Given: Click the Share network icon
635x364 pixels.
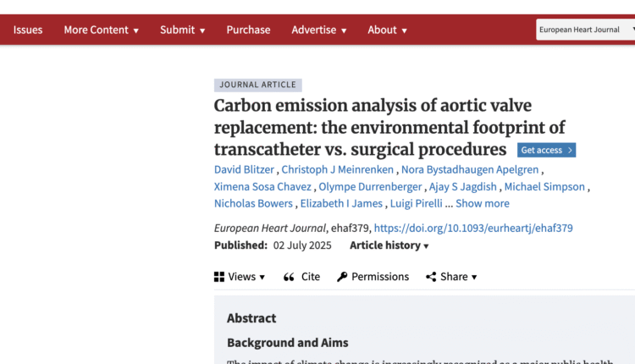Looking at the screenshot, I should [431, 277].
